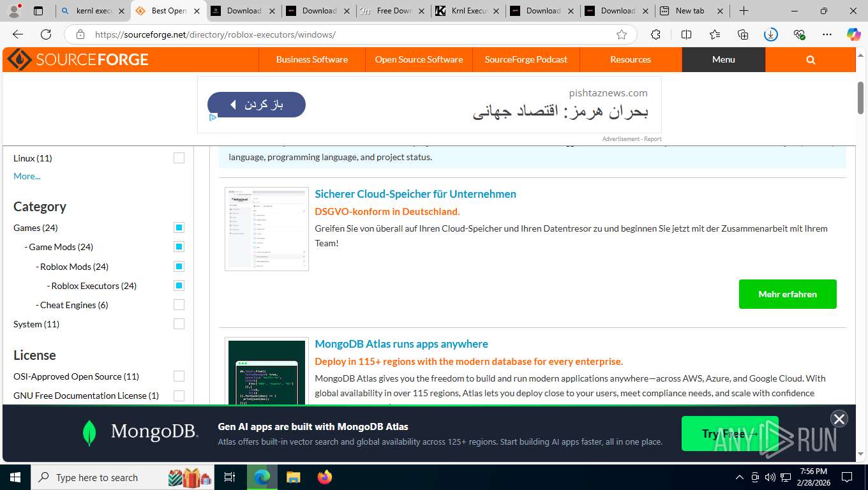
Task: Show hidden tray icons chevron
Action: click(740, 477)
